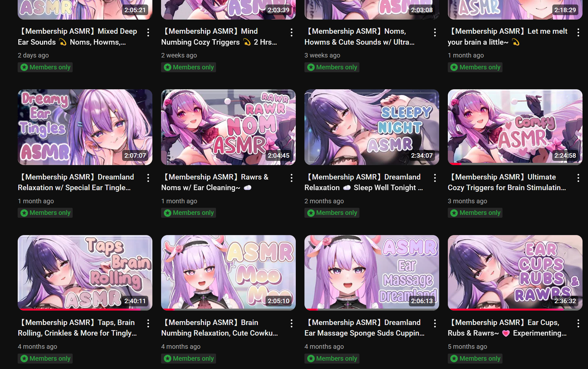Open the Dreamy Ear Tingles ASMR thumbnail
588x369 pixels.
[85, 127]
